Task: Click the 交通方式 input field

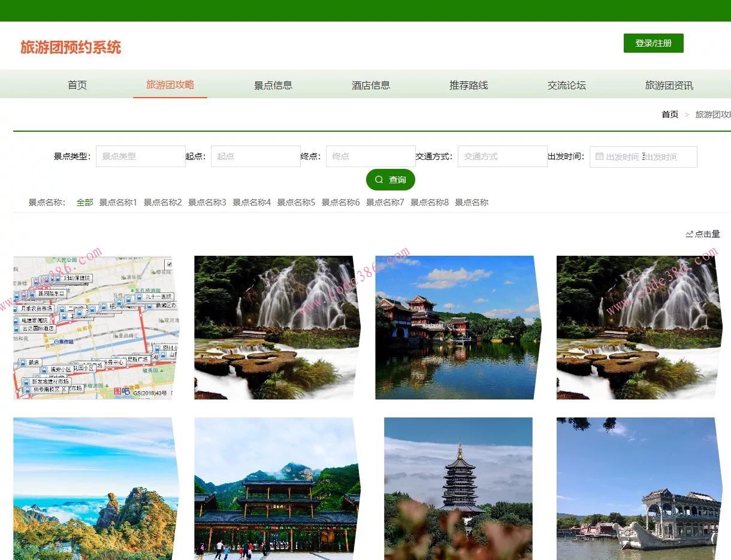Action: coord(503,156)
